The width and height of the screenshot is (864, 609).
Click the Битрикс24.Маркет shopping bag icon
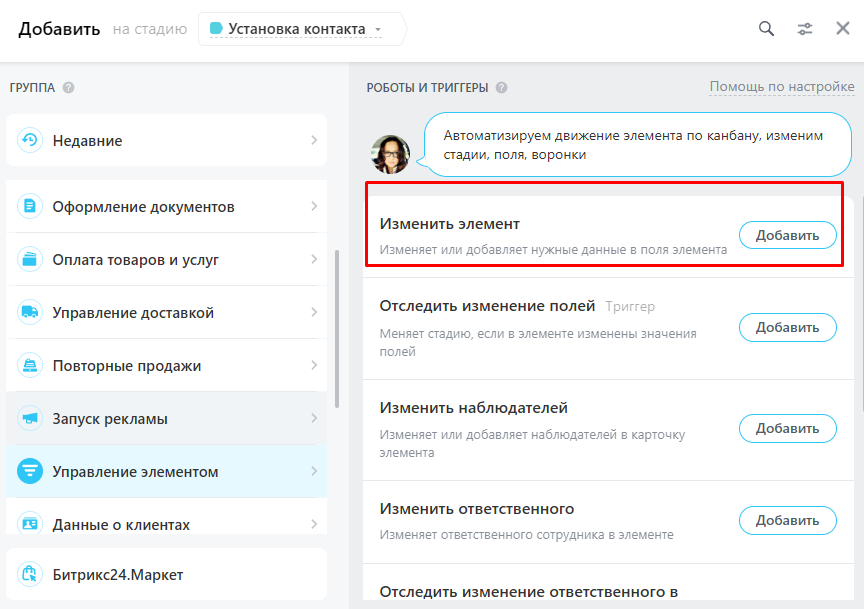pyautogui.click(x=30, y=574)
